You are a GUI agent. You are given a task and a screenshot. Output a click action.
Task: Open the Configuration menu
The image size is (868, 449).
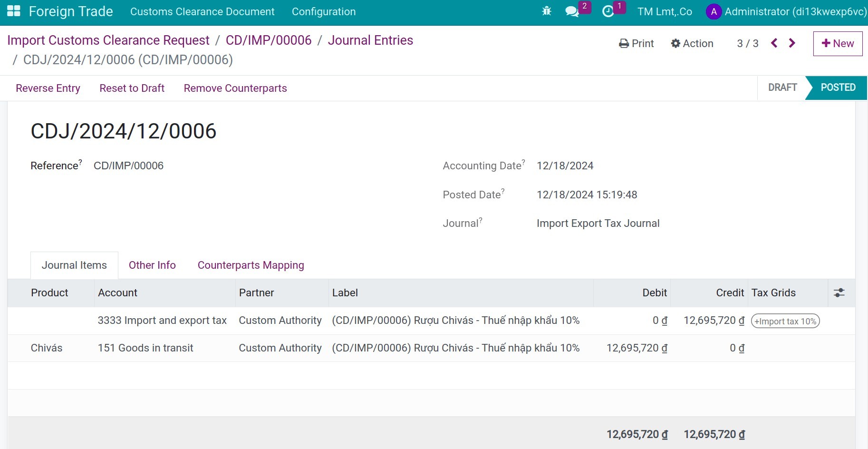[324, 12]
